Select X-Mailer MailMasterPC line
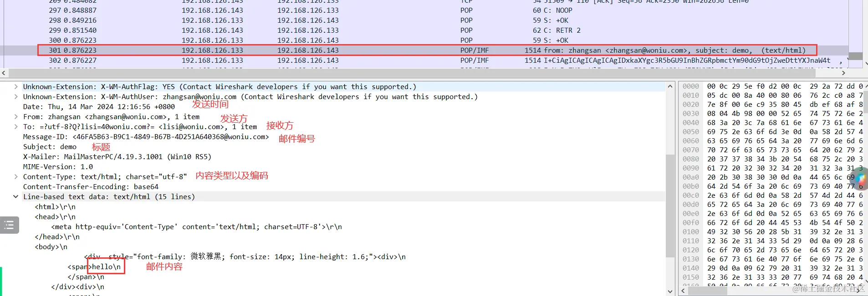This screenshot has width=868, height=296. [117, 157]
